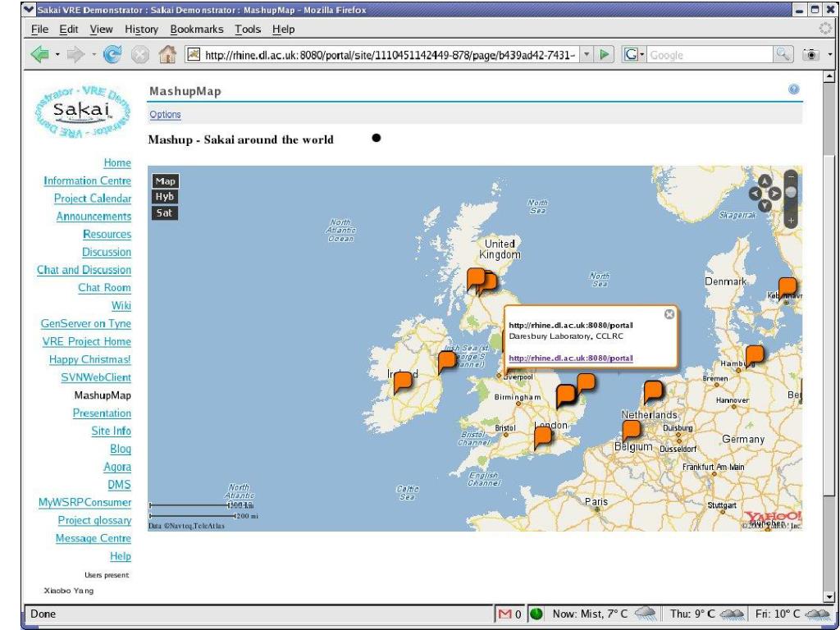Reload the page with Refresh icon

112,54
